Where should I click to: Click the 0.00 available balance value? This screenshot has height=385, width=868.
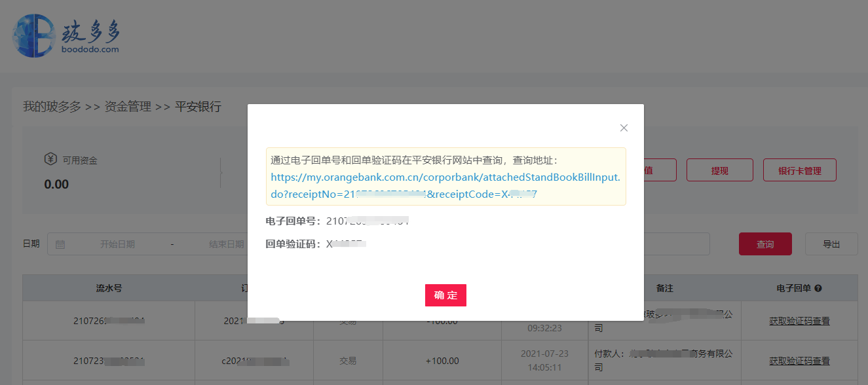coord(56,184)
